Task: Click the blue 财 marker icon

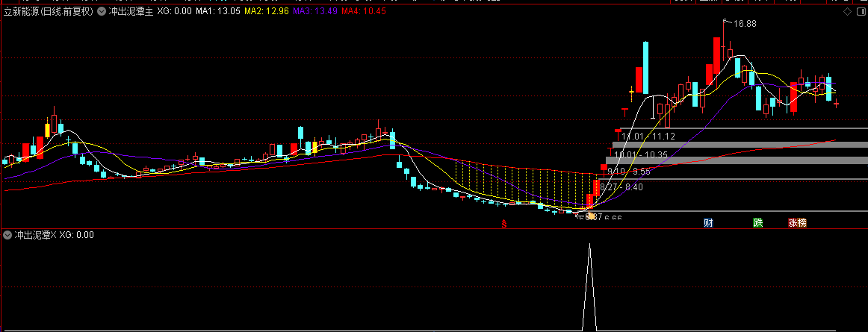Action: tap(708, 223)
